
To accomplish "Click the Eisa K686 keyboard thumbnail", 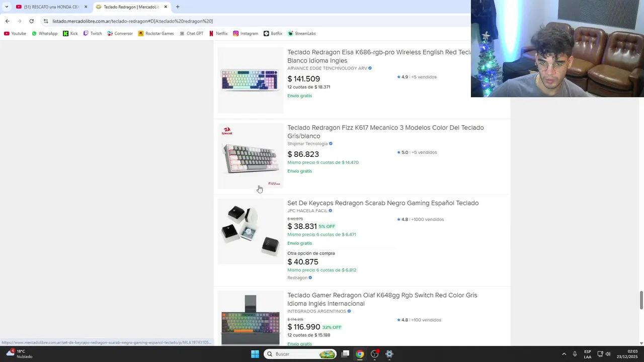I will 250,80.
